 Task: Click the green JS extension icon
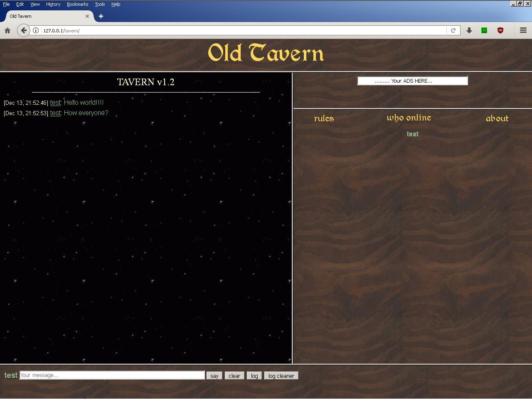(484, 30)
